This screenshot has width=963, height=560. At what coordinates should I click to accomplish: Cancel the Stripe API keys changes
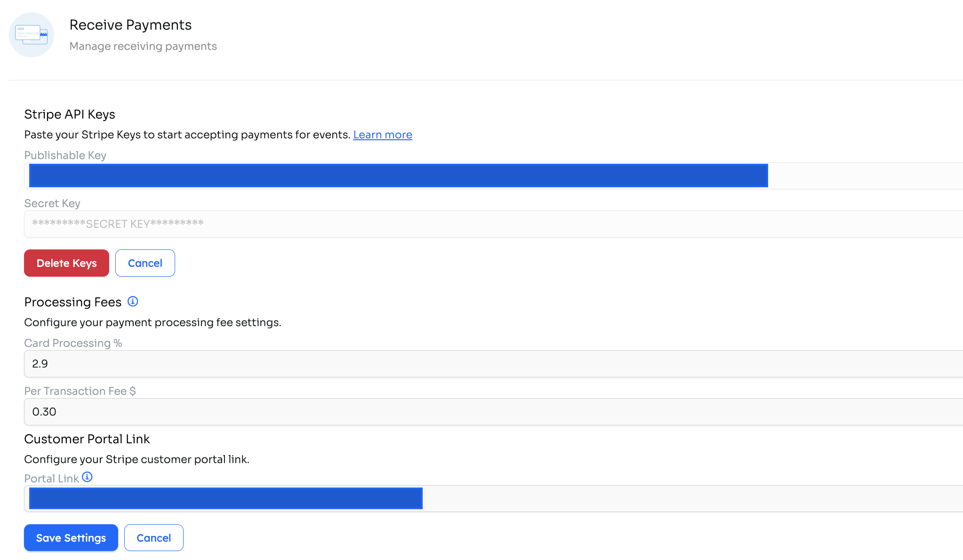[x=145, y=263]
